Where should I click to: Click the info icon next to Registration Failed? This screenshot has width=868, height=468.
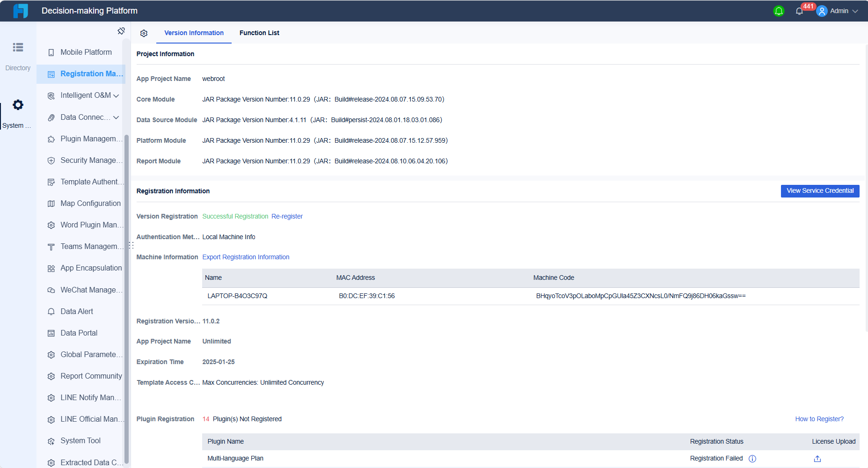point(751,459)
